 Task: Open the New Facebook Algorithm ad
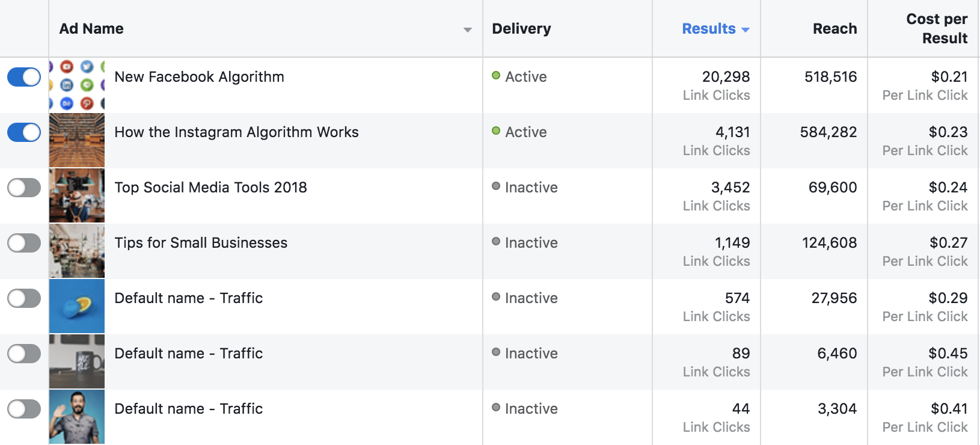199,77
